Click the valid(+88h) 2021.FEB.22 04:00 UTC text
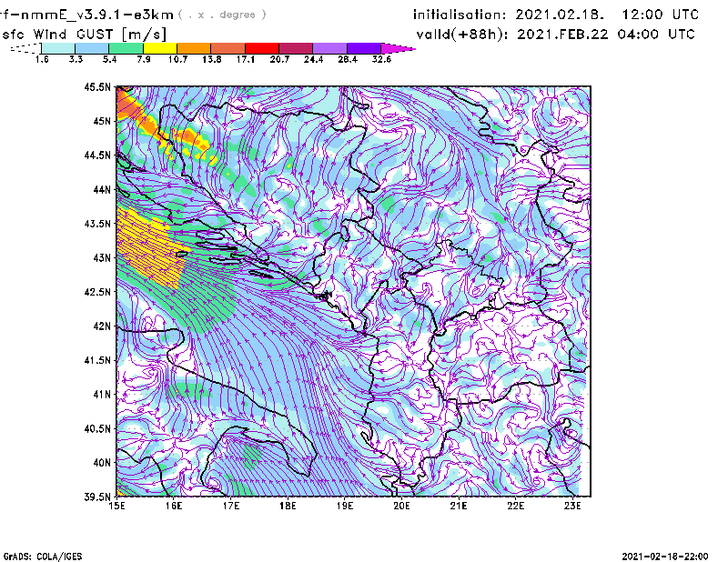The height and width of the screenshot is (562, 728). pyautogui.click(x=555, y=35)
